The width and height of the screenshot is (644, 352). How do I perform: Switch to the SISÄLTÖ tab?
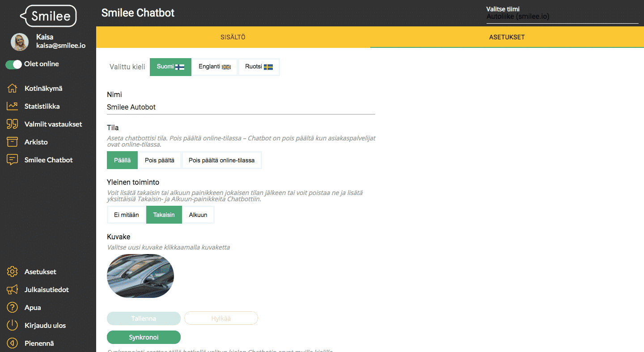point(233,37)
